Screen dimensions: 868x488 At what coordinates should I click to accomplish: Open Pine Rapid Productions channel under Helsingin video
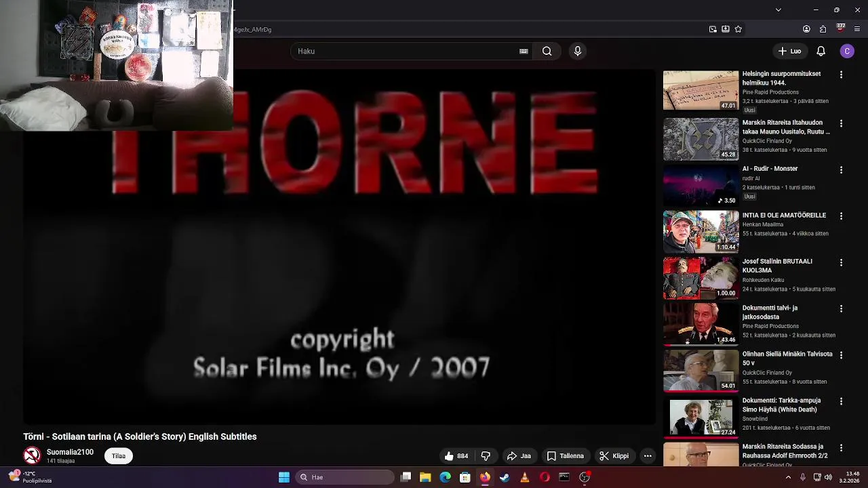(770, 92)
